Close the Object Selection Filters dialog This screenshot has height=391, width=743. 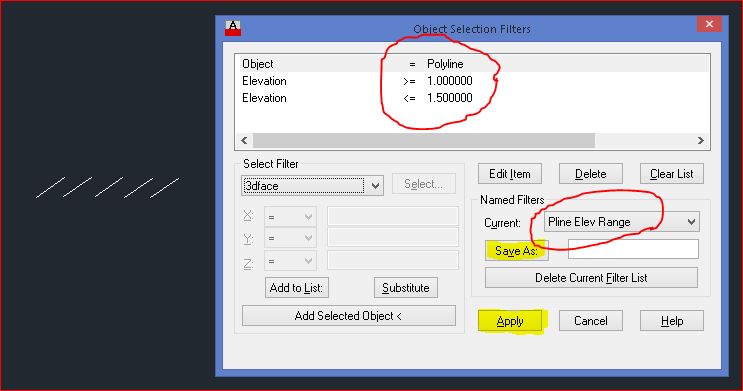[x=709, y=24]
